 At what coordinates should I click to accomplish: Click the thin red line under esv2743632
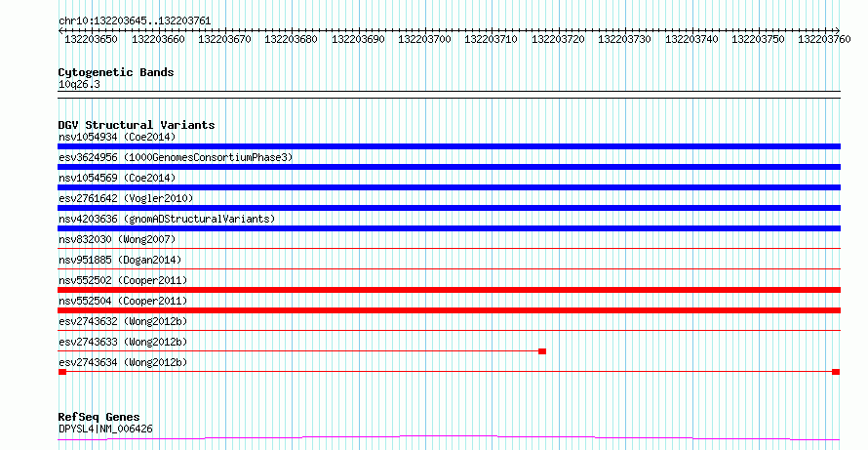[449, 331]
